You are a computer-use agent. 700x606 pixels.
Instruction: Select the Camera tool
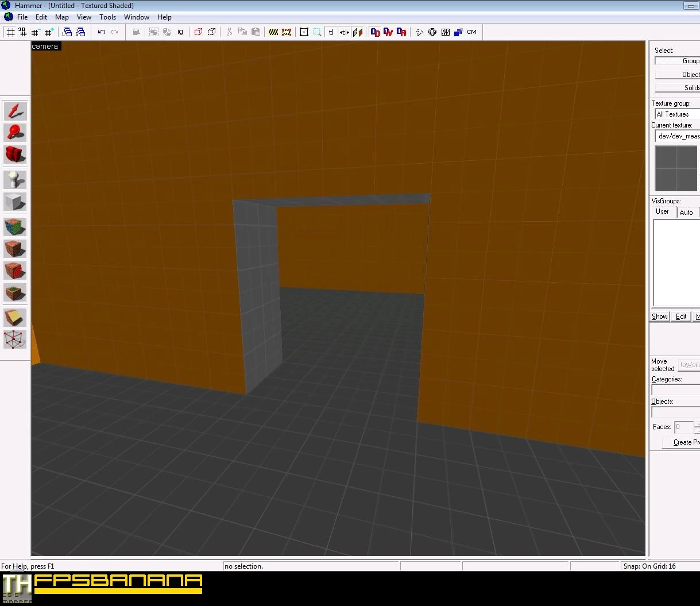coord(15,155)
